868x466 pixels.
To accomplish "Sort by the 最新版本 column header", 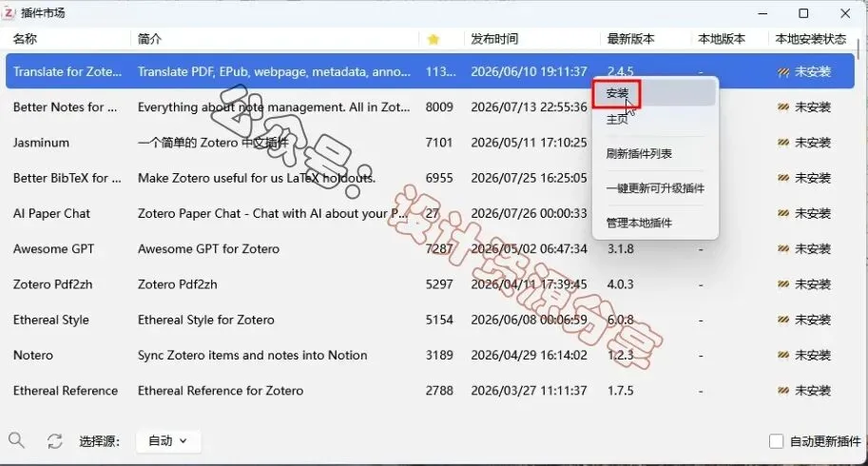I will [x=630, y=39].
